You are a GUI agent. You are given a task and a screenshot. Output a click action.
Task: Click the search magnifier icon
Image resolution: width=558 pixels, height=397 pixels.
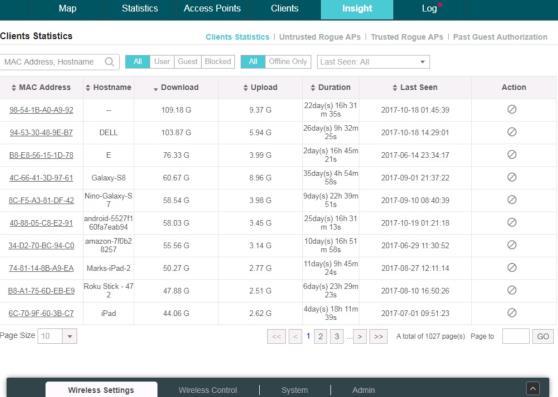(x=109, y=62)
